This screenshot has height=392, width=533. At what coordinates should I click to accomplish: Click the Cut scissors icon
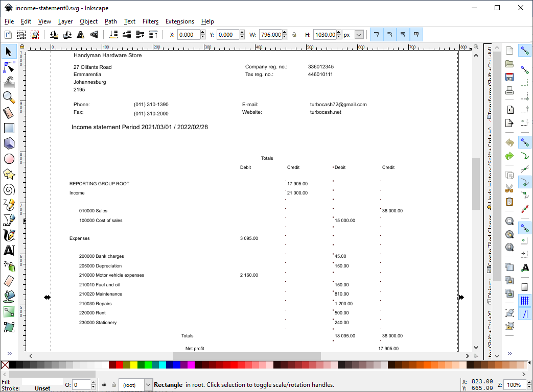click(x=509, y=188)
